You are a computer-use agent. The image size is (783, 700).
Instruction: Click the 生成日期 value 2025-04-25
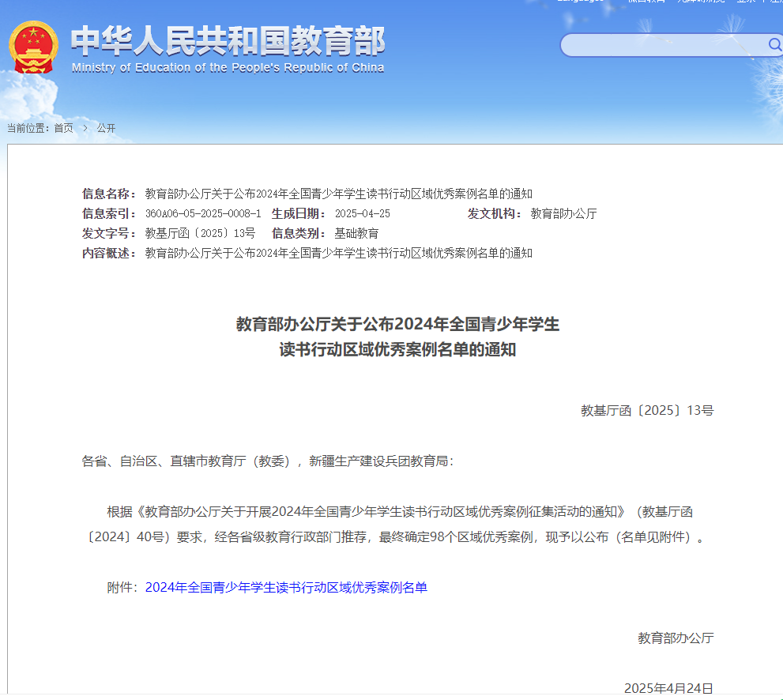[362, 213]
